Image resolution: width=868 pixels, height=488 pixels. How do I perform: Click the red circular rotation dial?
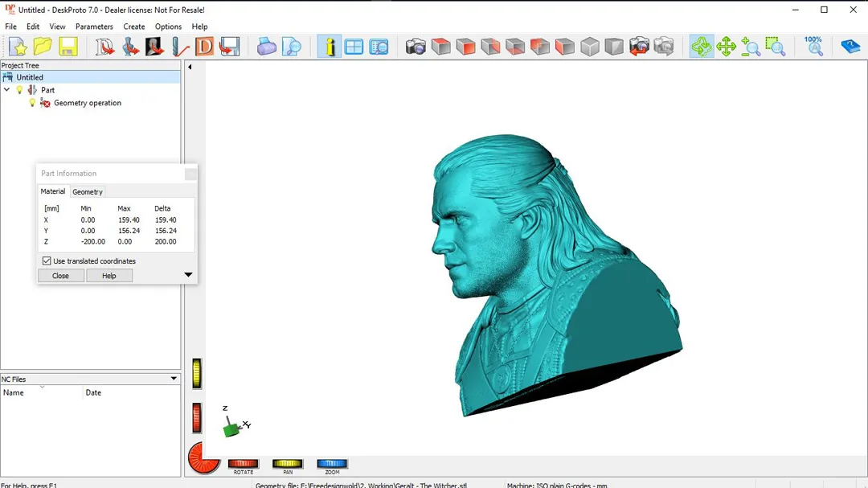203,458
